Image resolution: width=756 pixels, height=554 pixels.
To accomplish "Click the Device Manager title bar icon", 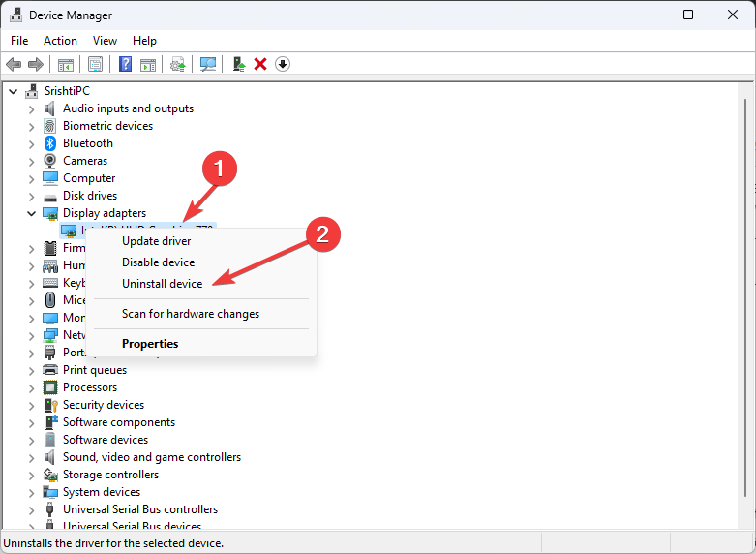I will [x=15, y=15].
